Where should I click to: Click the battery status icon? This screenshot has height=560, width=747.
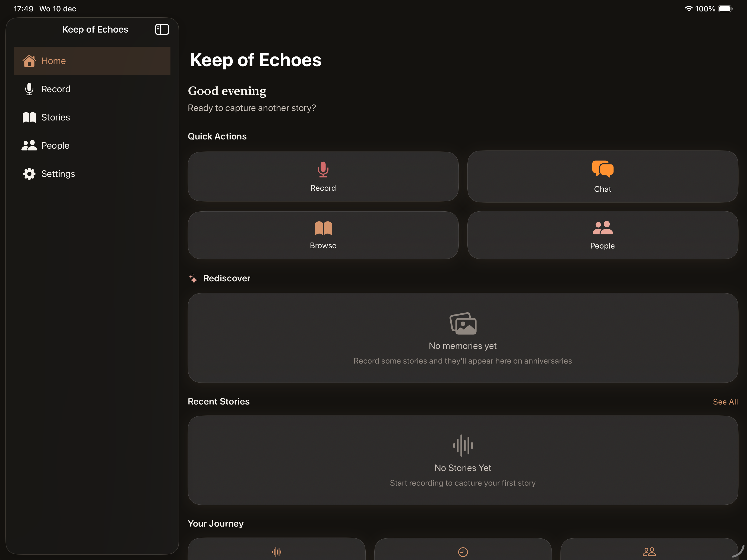click(725, 8)
